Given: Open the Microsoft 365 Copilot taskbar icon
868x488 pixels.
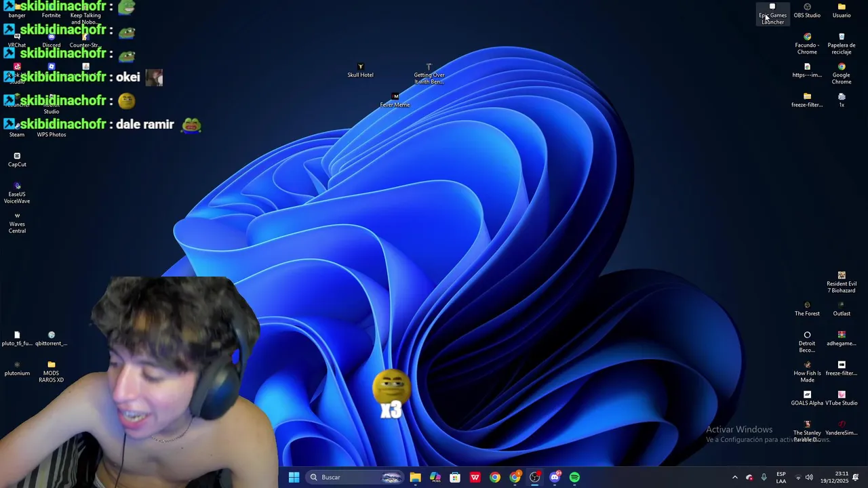Looking at the screenshot, I should pyautogui.click(x=435, y=477).
